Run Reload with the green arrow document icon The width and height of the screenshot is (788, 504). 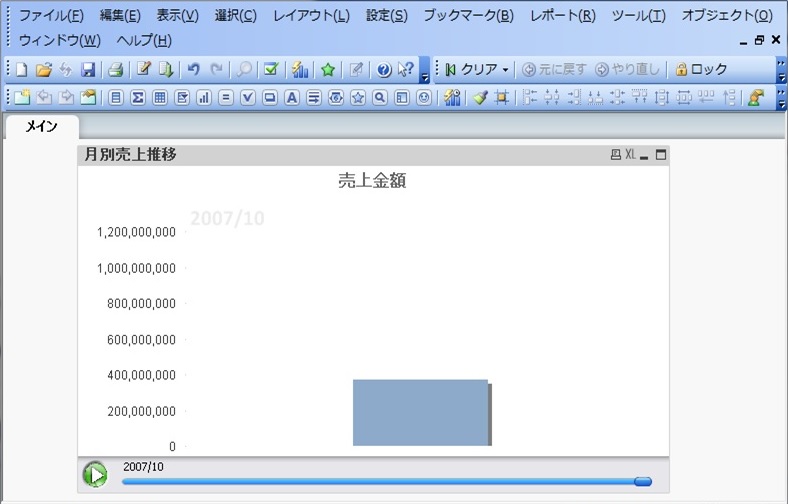166,69
